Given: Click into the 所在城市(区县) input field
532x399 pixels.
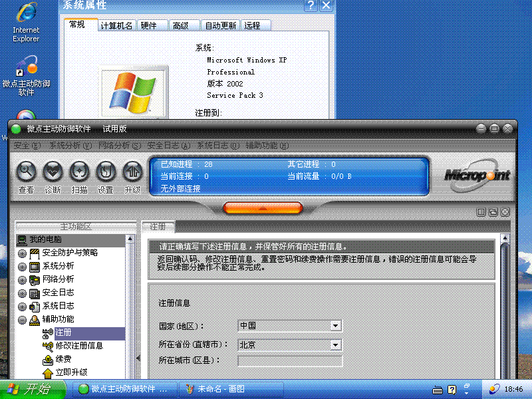Looking at the screenshot, I should (x=290, y=360).
